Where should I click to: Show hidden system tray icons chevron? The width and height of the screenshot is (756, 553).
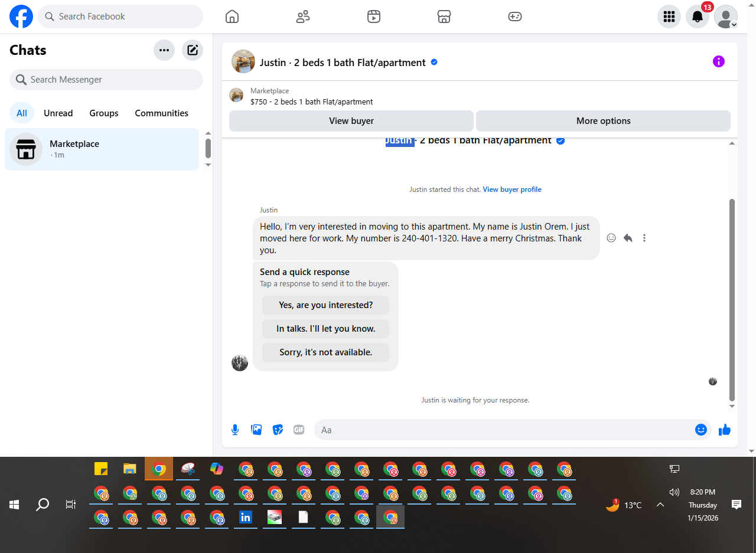[660, 505]
